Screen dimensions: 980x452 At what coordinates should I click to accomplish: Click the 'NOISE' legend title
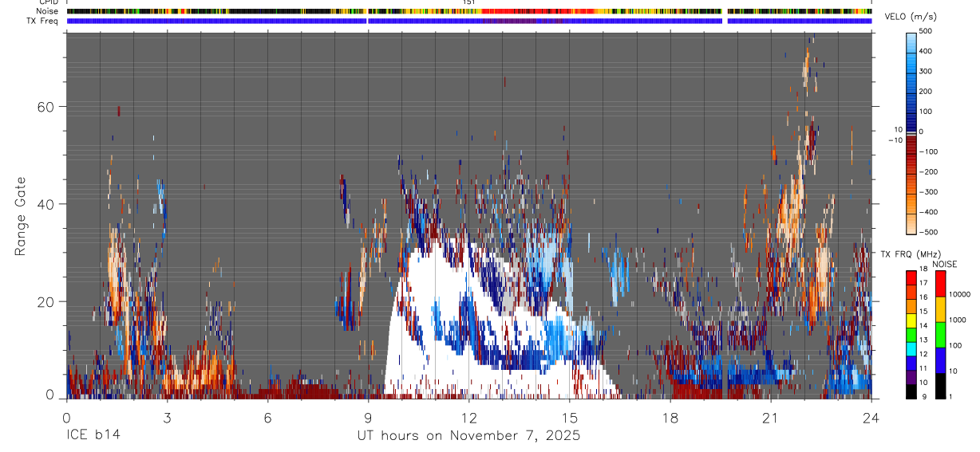click(945, 264)
